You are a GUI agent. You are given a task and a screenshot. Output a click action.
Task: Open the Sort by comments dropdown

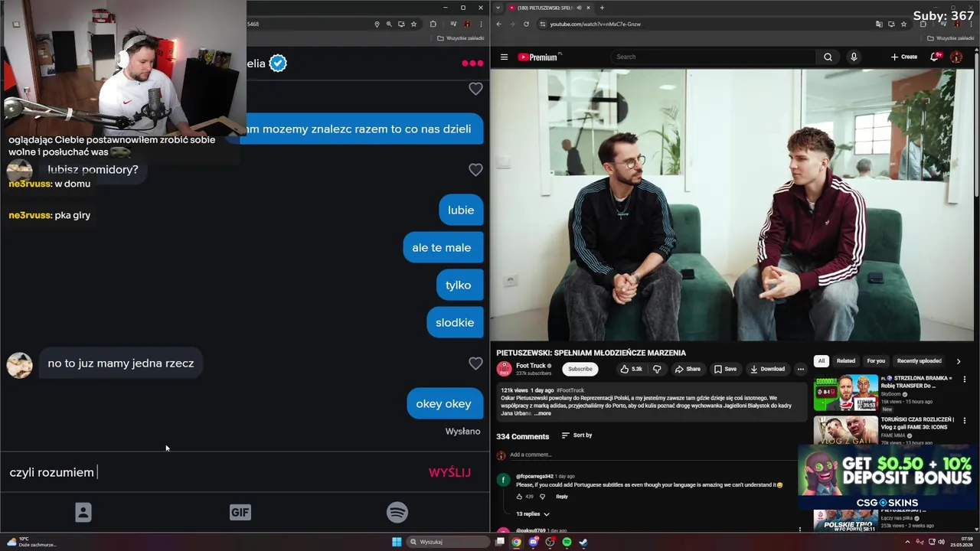577,435
